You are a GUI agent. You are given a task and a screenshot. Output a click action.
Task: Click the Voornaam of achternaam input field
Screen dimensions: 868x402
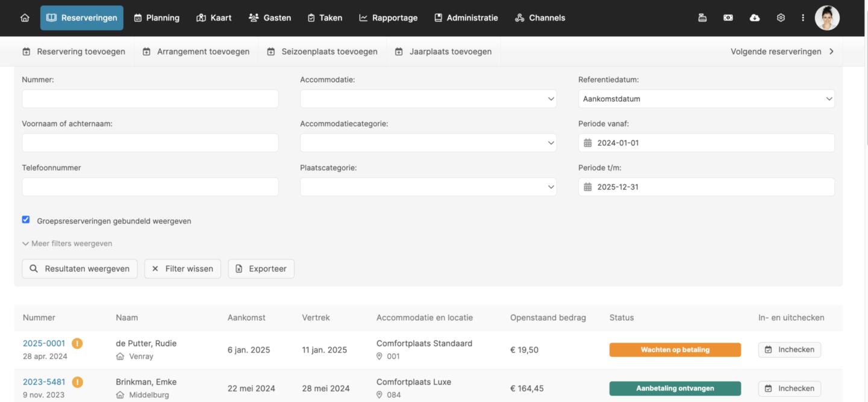[x=150, y=143]
